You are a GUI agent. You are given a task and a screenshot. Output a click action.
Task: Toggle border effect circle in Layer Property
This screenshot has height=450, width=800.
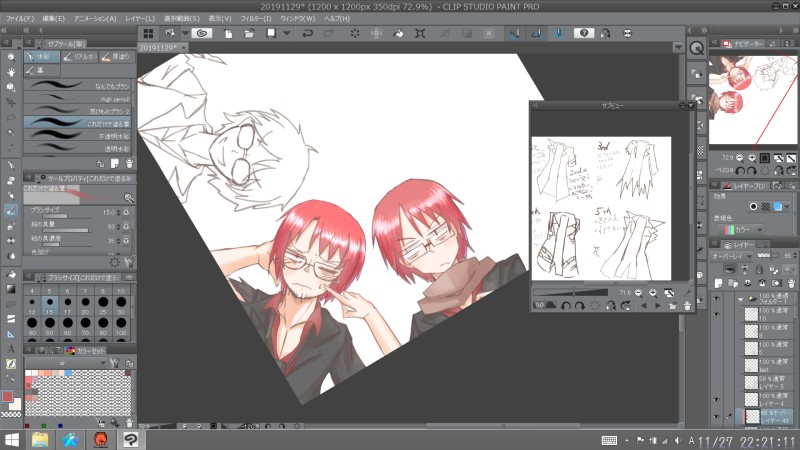point(753,207)
